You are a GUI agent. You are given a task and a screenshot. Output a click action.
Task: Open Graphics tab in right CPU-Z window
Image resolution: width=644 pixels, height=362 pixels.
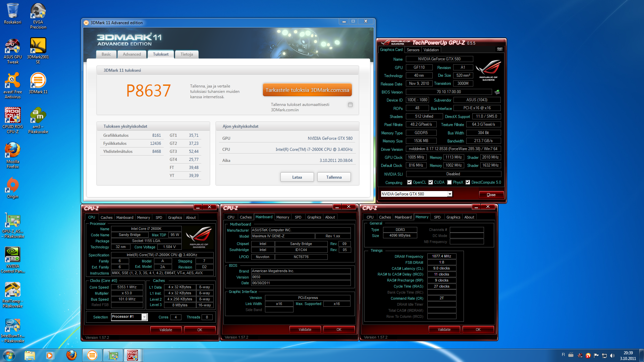[x=453, y=217]
